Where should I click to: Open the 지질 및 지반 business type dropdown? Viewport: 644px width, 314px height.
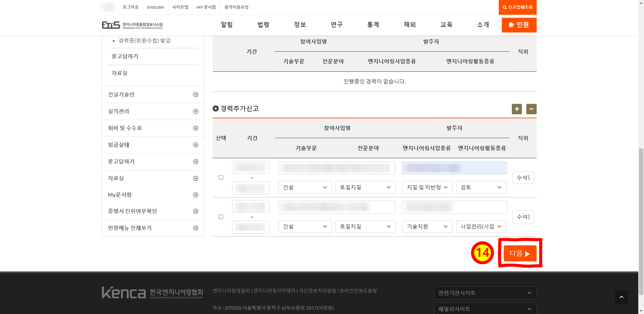[427, 187]
